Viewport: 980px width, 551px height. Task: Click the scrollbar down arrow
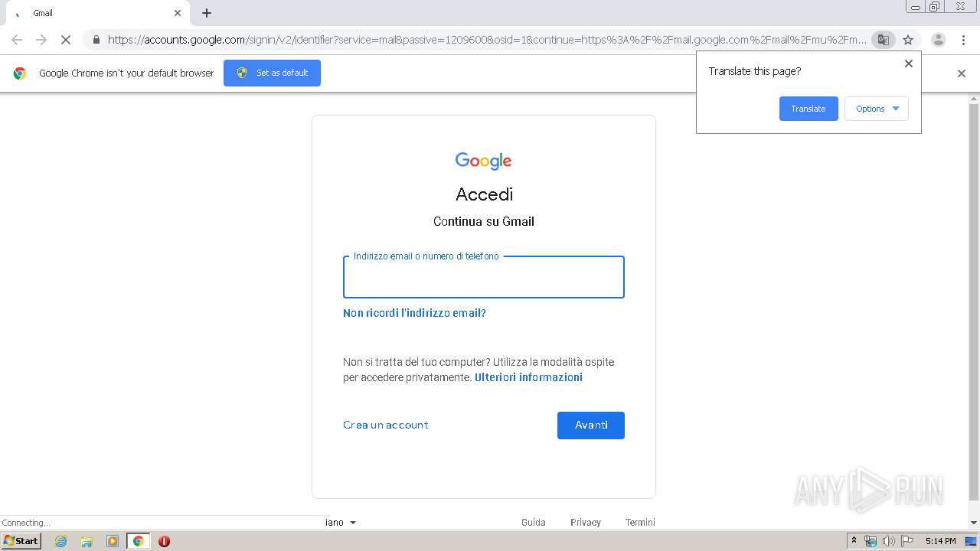coord(974,523)
